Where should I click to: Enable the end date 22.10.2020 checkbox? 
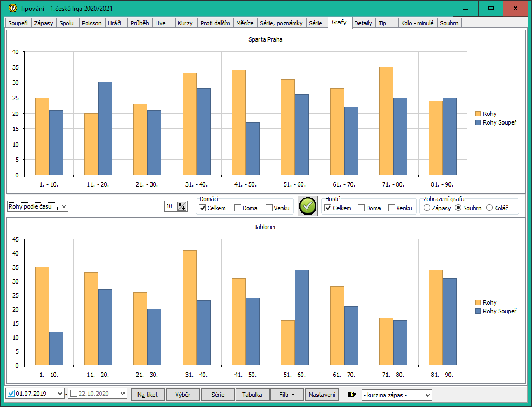73,394
